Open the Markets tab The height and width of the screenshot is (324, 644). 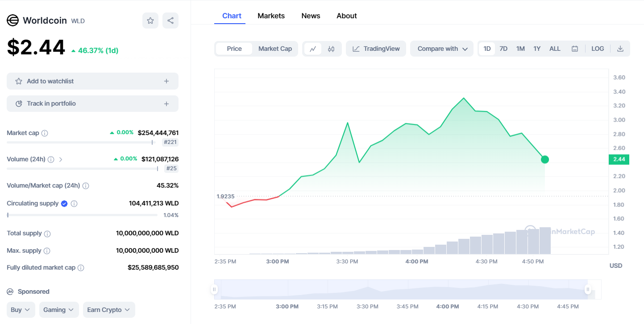coord(271,16)
